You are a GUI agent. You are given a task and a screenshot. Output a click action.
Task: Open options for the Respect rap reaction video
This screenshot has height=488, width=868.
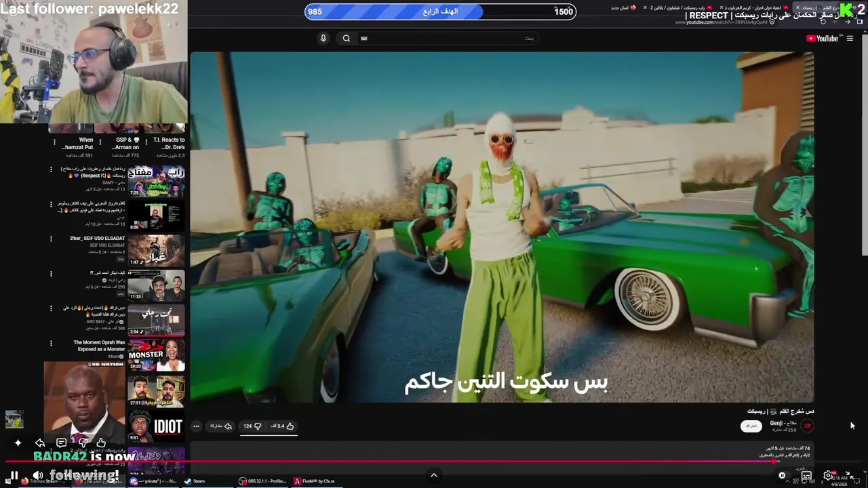point(51,169)
